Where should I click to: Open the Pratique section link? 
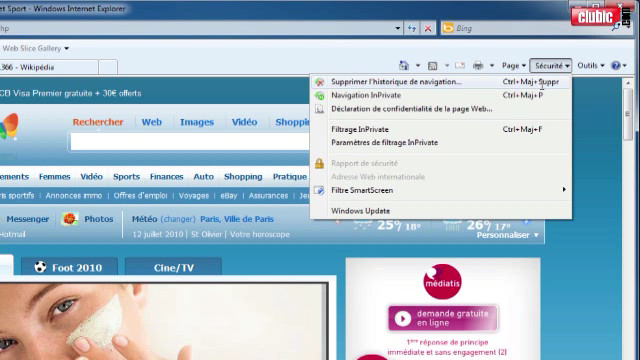(290, 177)
